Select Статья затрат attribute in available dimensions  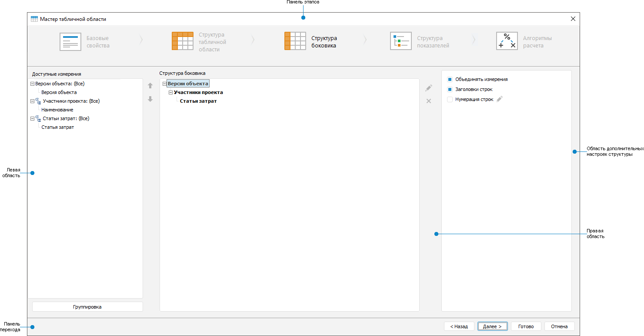[58, 127]
